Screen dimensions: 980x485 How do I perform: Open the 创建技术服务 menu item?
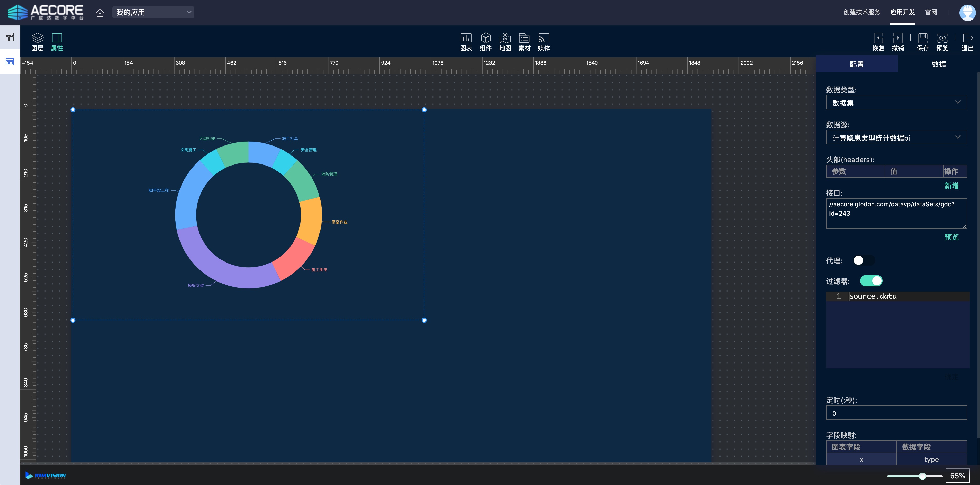pos(862,12)
